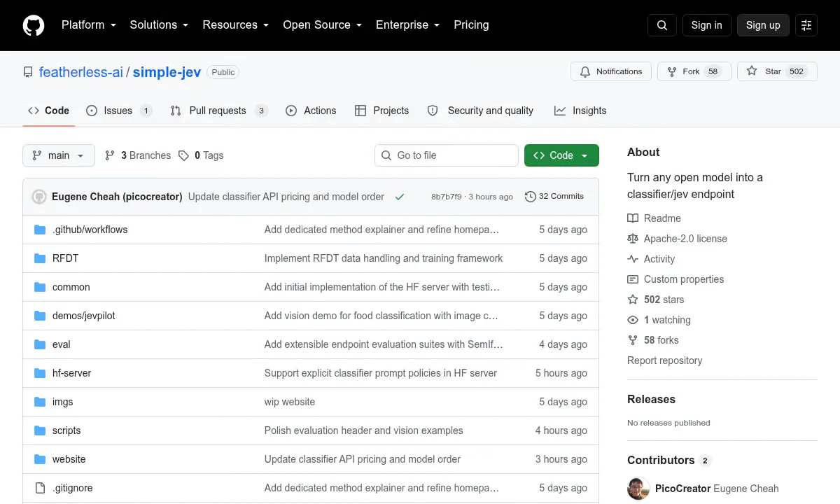Click the tag icon beside 0 Tags
The height and width of the screenshot is (504, 840).
(183, 155)
